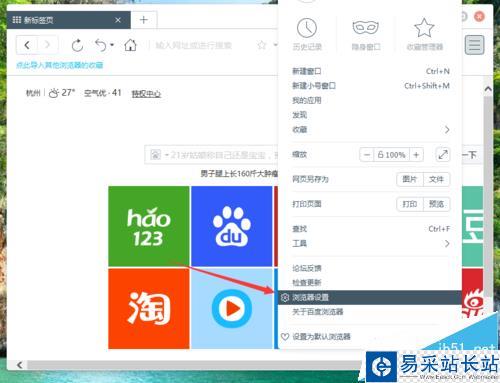Click the 杭州 city label
500x383 pixels.
point(33,93)
